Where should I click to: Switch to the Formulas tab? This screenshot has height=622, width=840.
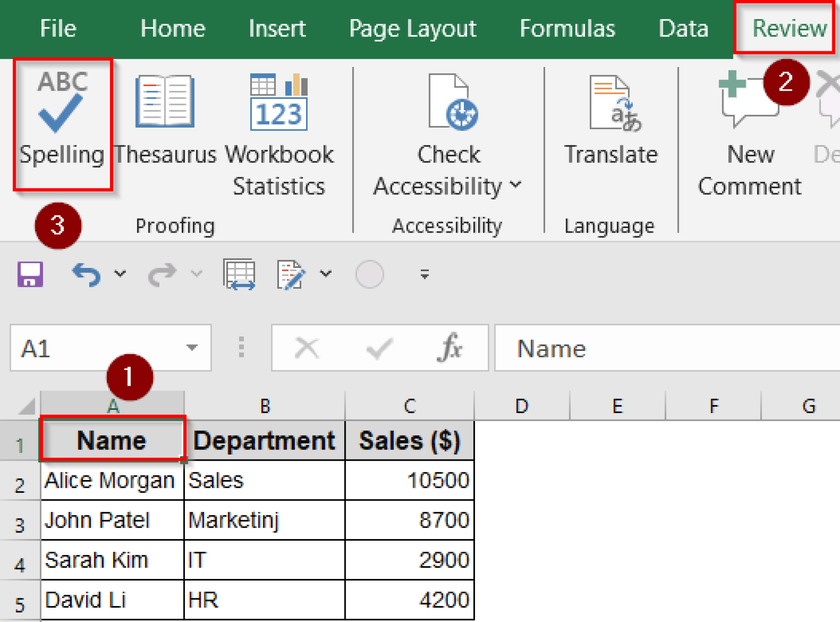(568, 29)
